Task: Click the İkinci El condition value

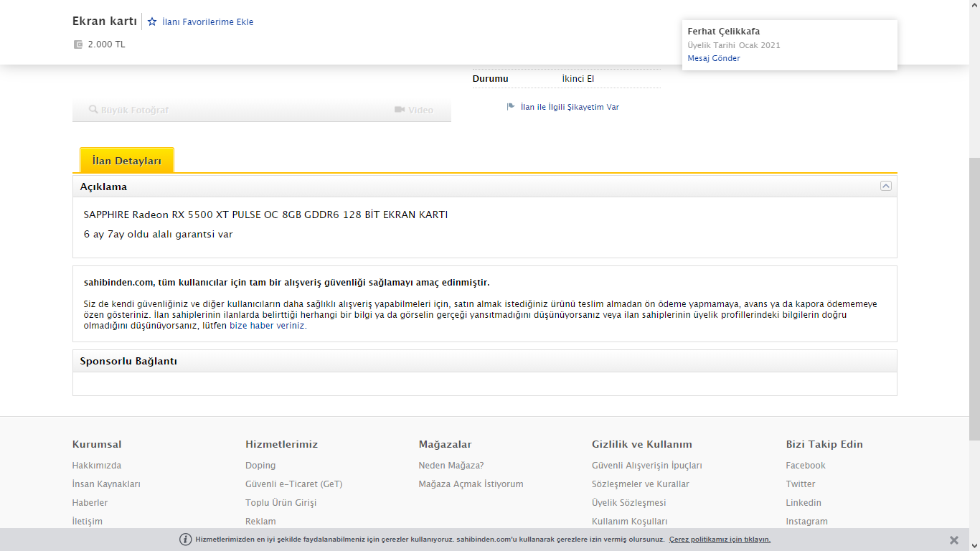Action: point(578,79)
